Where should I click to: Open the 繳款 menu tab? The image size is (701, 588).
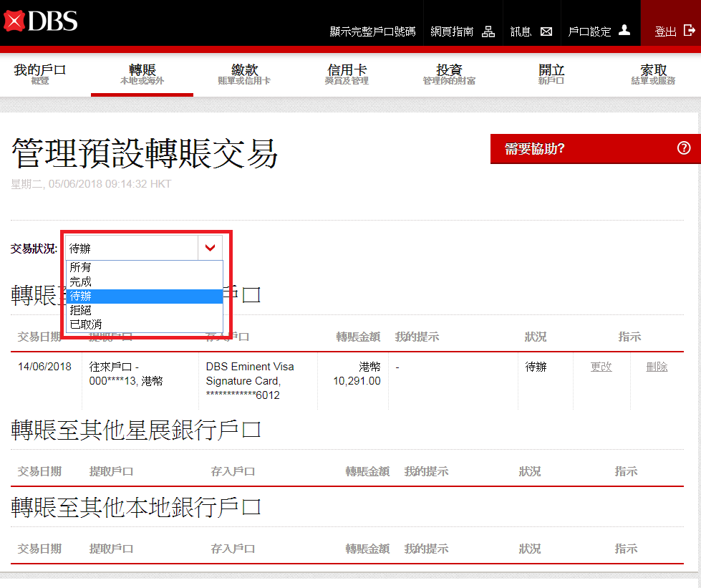click(244, 74)
